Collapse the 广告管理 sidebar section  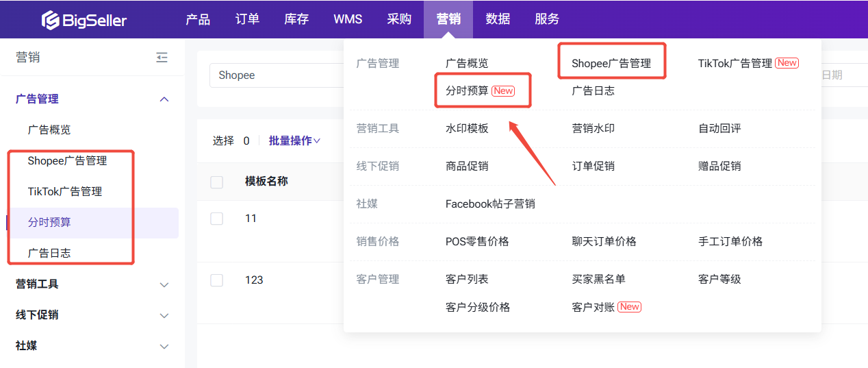tap(164, 99)
